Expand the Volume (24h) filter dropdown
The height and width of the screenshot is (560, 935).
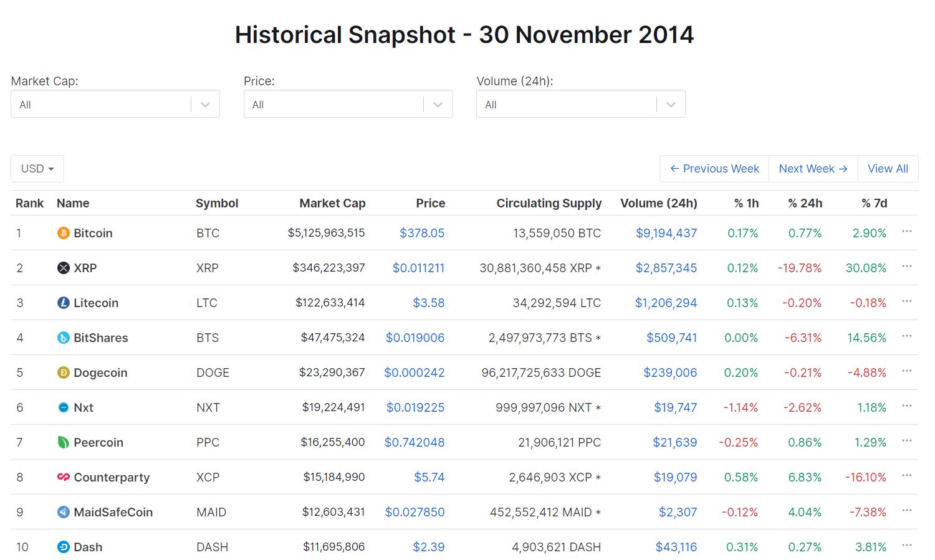581,104
